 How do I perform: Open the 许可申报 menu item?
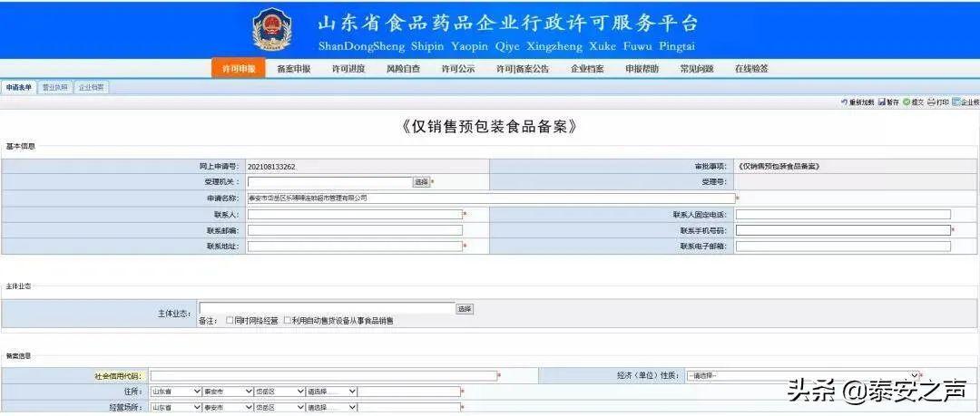point(239,69)
